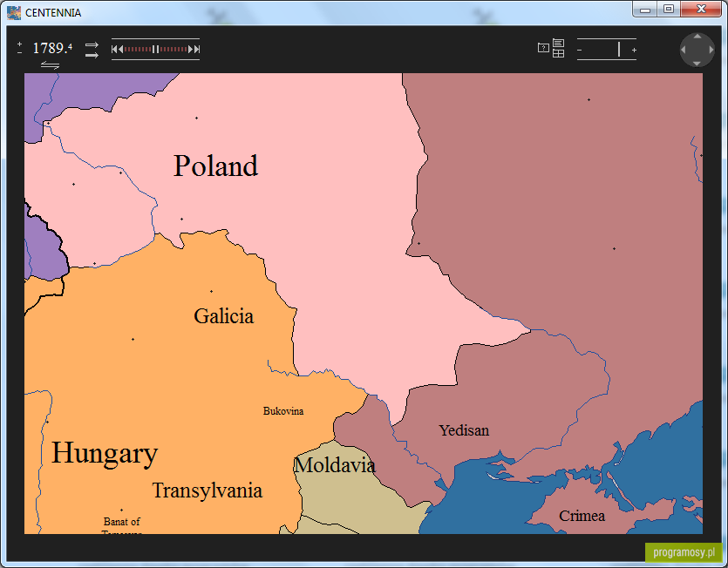Skip to the start of the timeline
Viewport: 728px width, 568px height.
click(x=114, y=49)
